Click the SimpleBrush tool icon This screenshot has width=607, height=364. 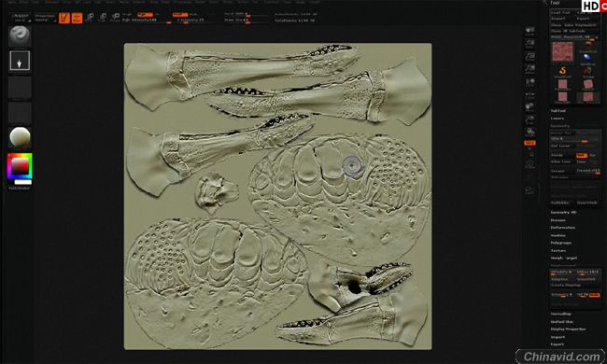(x=562, y=71)
